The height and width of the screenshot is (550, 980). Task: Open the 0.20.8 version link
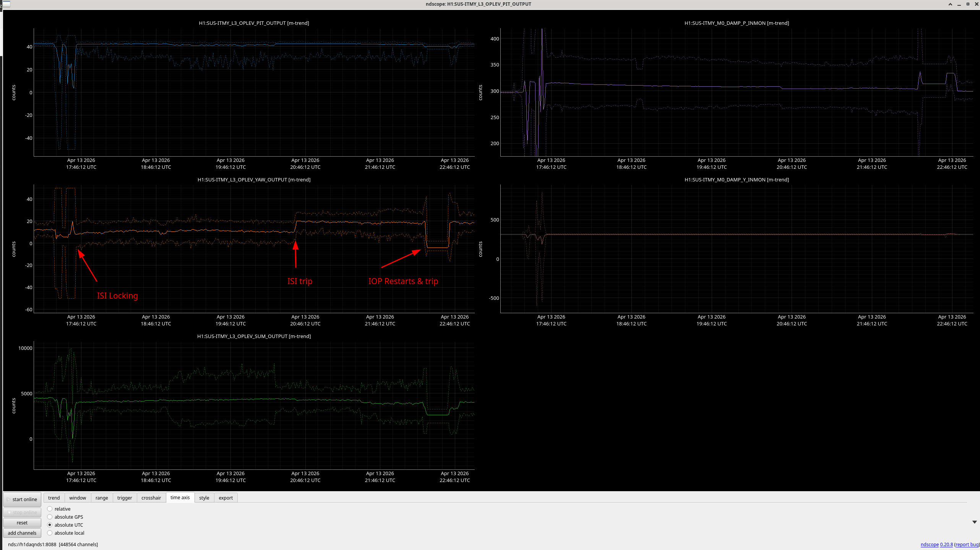[x=946, y=544]
